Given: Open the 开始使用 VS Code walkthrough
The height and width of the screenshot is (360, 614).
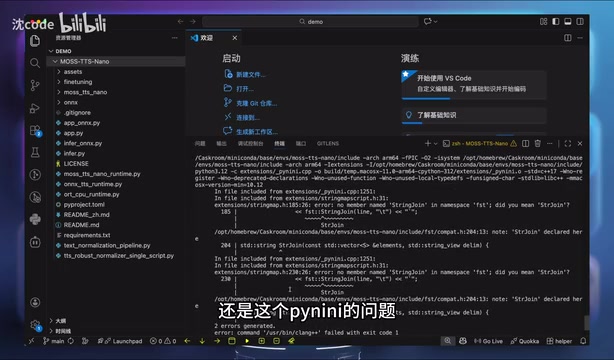Looking at the screenshot, I should 474,85.
